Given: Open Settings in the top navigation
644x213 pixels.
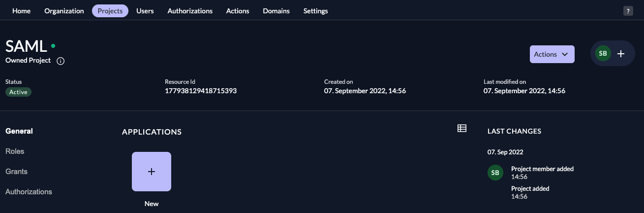Looking at the screenshot, I should [315, 11].
